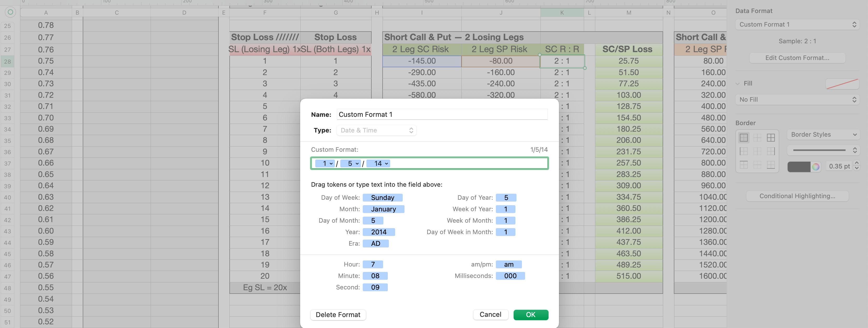The width and height of the screenshot is (868, 328).
Task: Open the border color wheel picker
Action: pyautogui.click(x=816, y=166)
